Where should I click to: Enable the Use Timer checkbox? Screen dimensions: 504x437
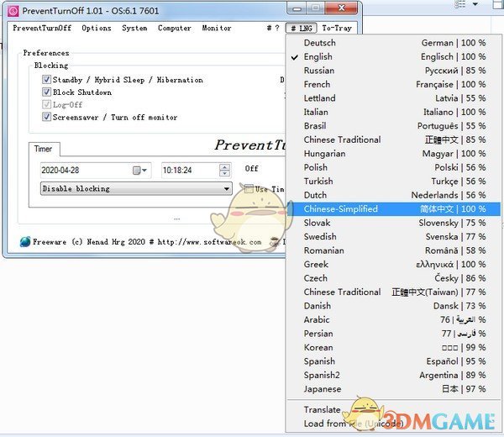[249, 189]
